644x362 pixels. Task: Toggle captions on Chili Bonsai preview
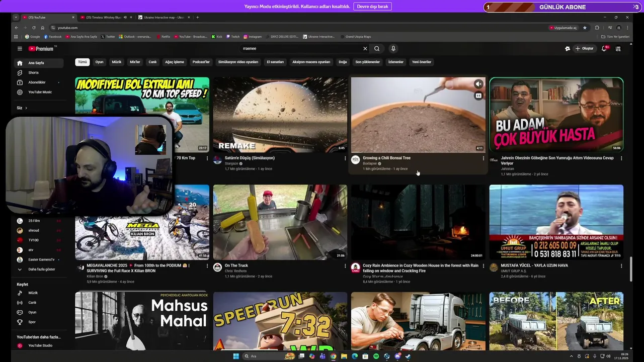pyautogui.click(x=478, y=96)
